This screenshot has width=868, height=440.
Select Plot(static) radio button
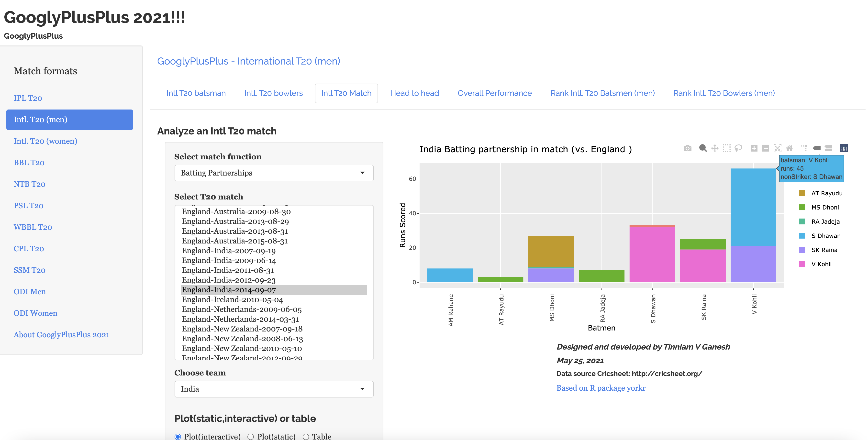tap(250, 437)
